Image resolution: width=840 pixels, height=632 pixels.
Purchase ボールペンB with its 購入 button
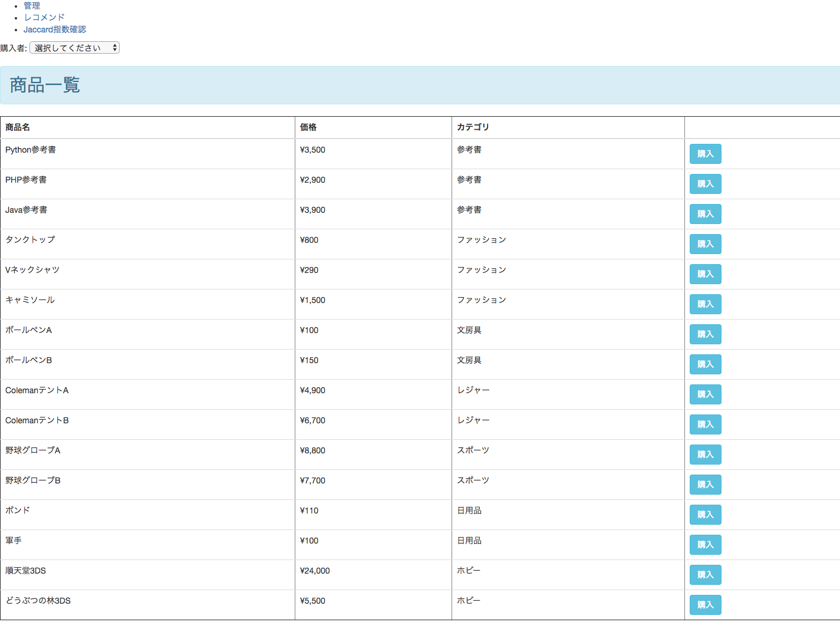(705, 364)
